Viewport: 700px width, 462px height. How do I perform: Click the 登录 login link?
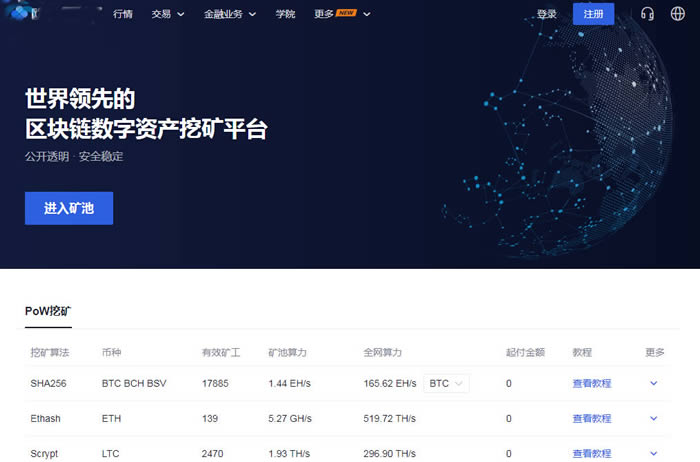[547, 15]
